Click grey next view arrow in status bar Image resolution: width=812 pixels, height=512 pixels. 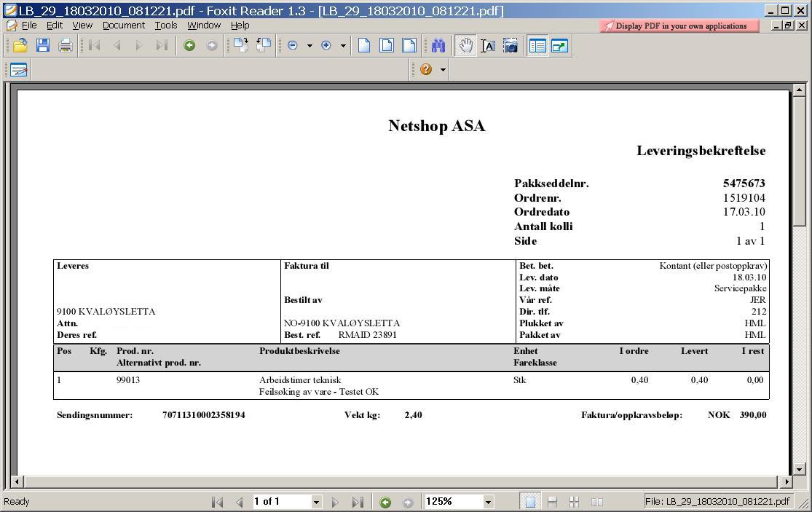[408, 502]
